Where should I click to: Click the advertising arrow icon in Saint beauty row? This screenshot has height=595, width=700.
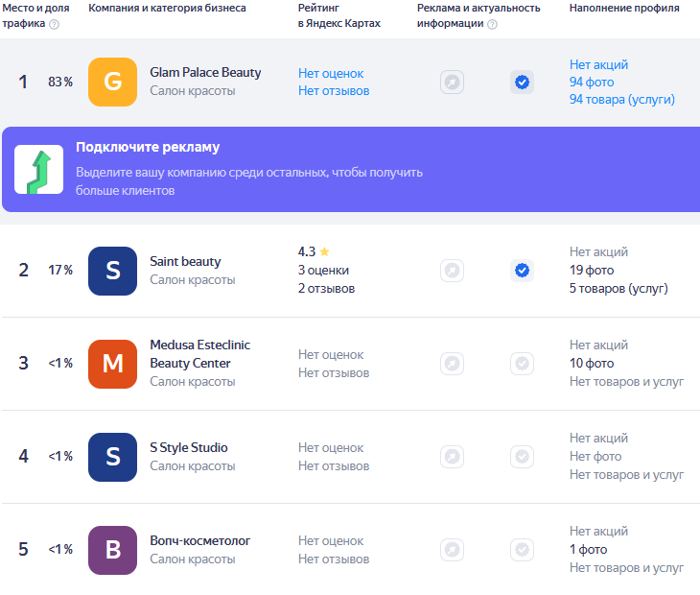click(453, 271)
